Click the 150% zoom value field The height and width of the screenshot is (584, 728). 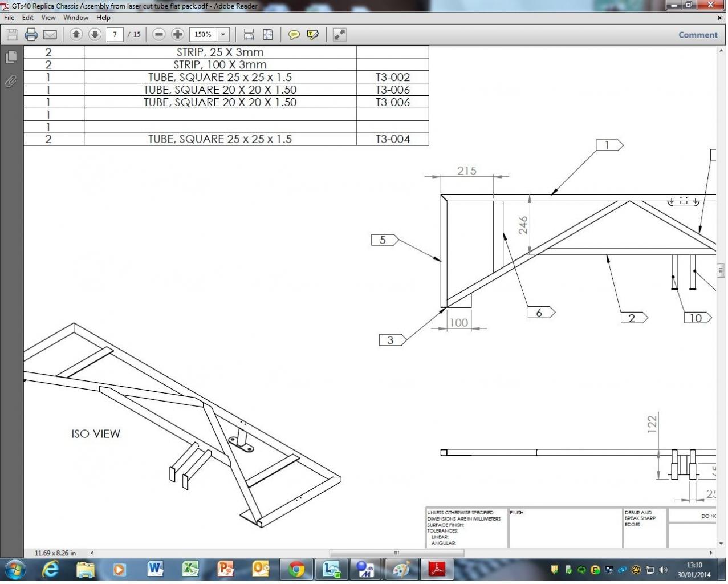click(x=203, y=35)
